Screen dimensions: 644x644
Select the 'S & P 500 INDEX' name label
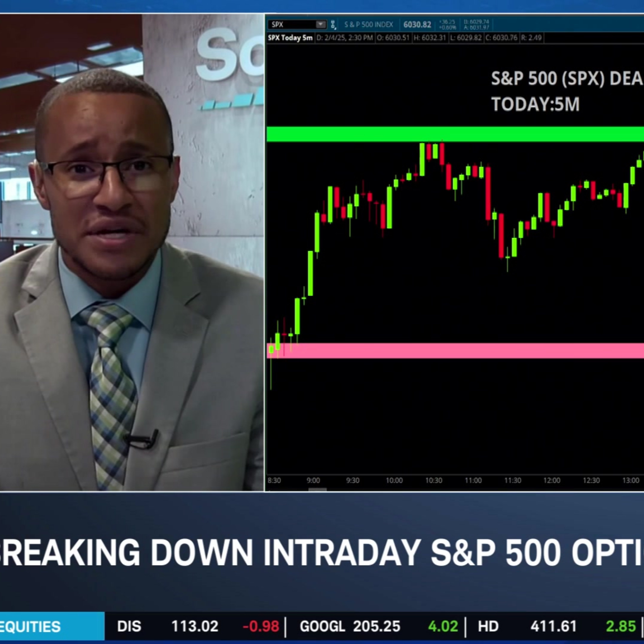coord(368,25)
